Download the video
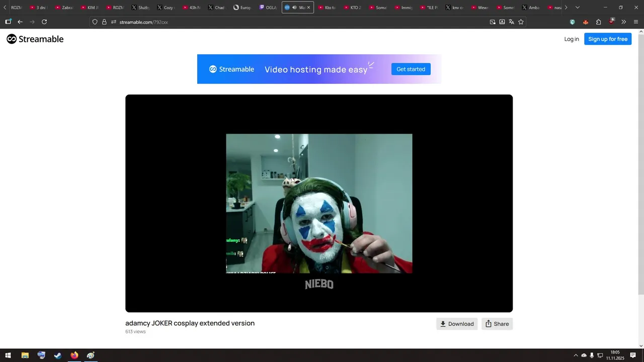Viewport: 644px width, 362px height. point(457,324)
